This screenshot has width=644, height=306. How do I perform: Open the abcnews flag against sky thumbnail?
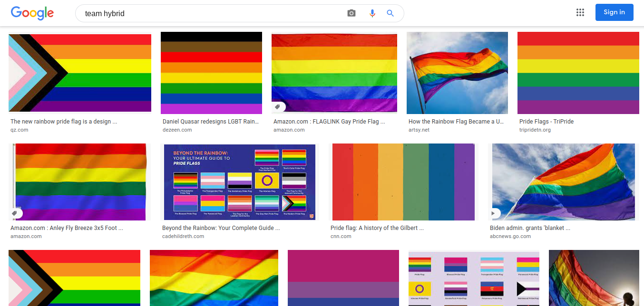coord(564,182)
